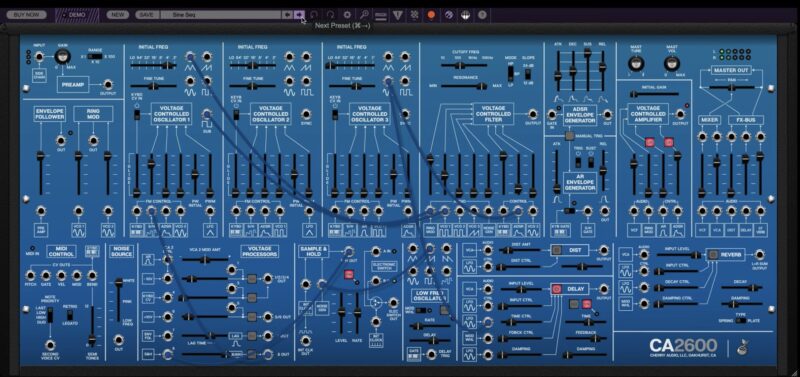Flip the RETRIG/LEGATO switch
This screenshot has width=800, height=377.
coord(71,316)
